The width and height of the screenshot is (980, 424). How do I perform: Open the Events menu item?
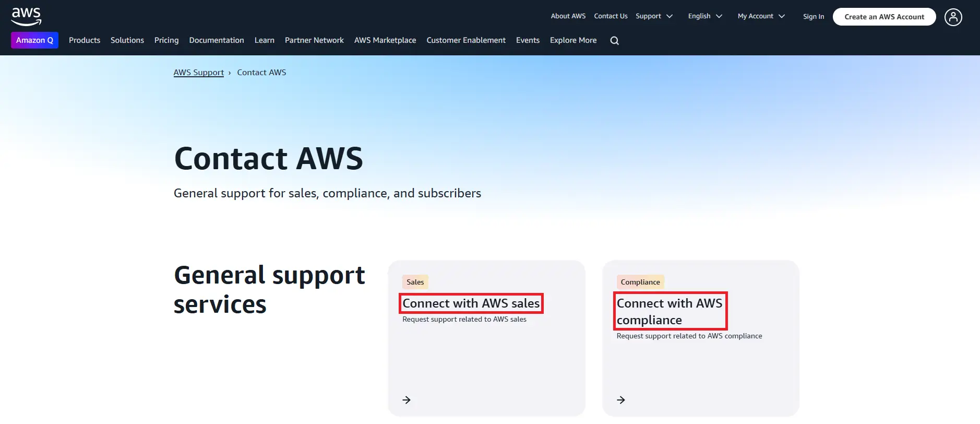click(x=528, y=40)
